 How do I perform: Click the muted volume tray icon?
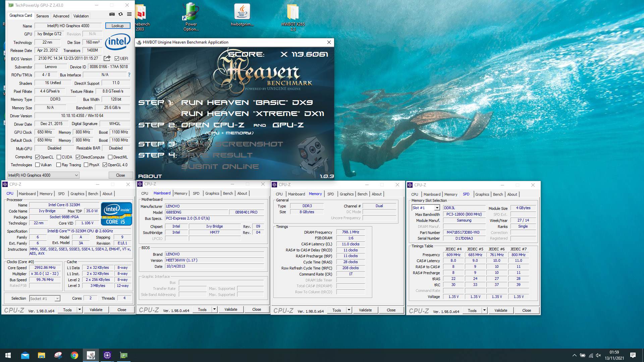[598, 355]
